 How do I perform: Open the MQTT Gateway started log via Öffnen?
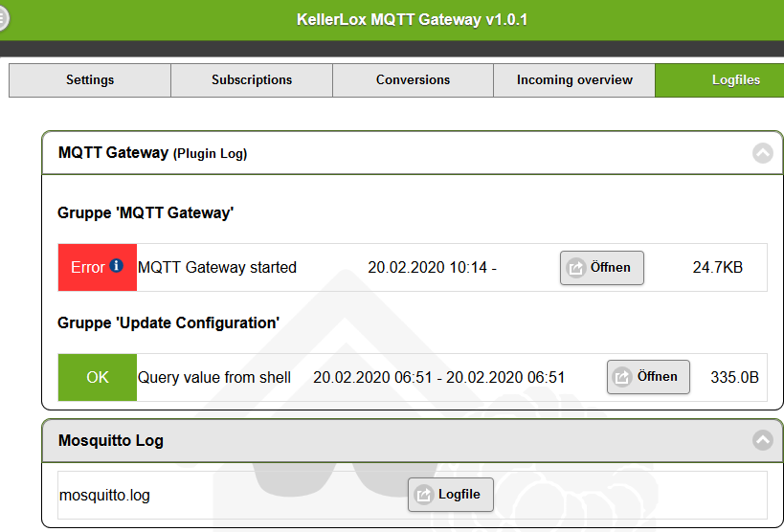[x=602, y=268]
